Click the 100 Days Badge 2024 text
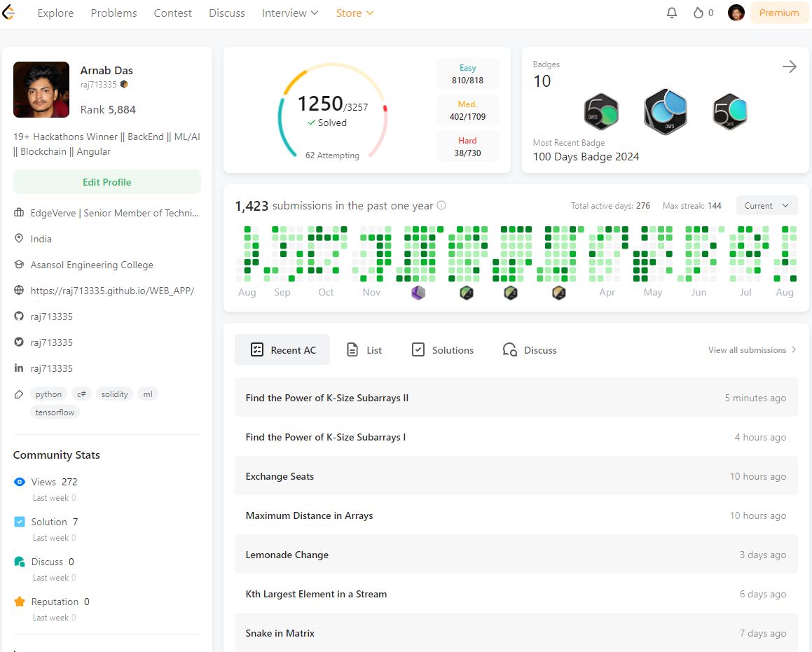Screen dimensions: 812x652 [586, 157]
